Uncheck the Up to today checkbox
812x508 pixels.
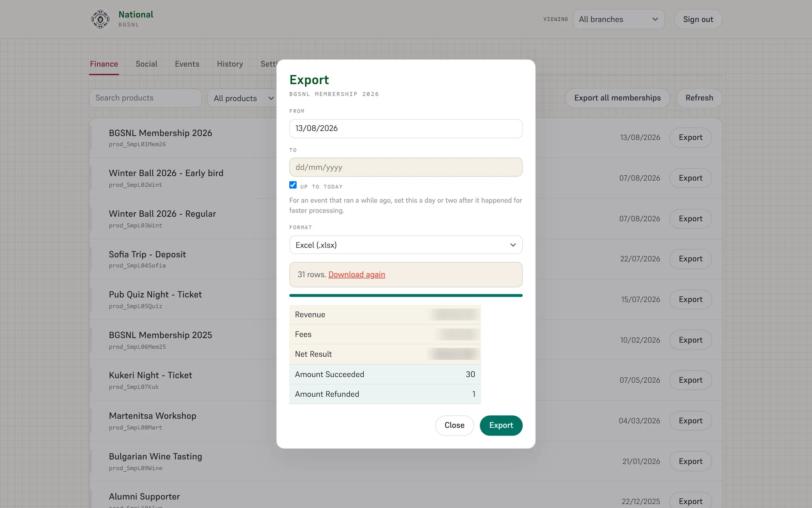[x=293, y=185]
